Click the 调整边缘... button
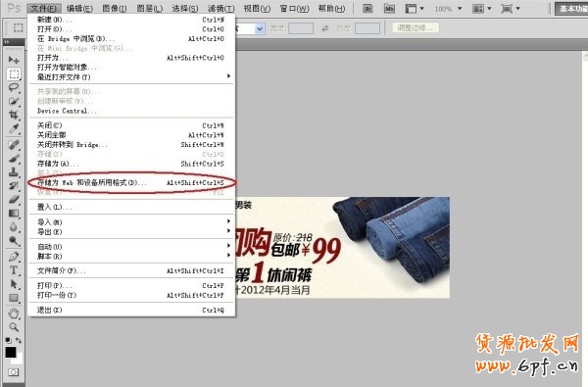Screen dimensions: 588x387 coord(416,27)
